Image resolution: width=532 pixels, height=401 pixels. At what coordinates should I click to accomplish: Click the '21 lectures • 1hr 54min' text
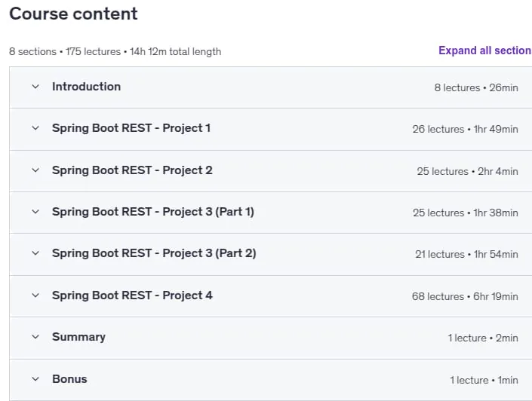[x=466, y=254]
